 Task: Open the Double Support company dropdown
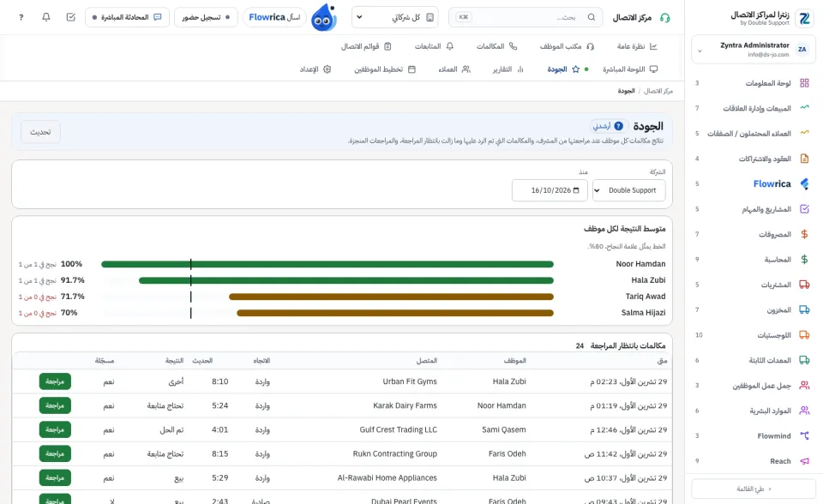628,190
